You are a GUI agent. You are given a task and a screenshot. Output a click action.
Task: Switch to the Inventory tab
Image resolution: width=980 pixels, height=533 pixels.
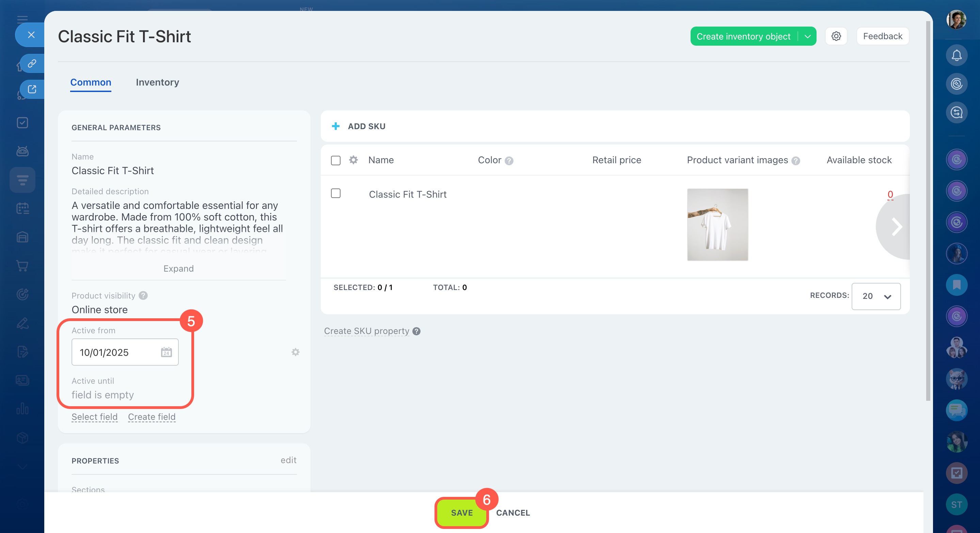[x=157, y=82]
